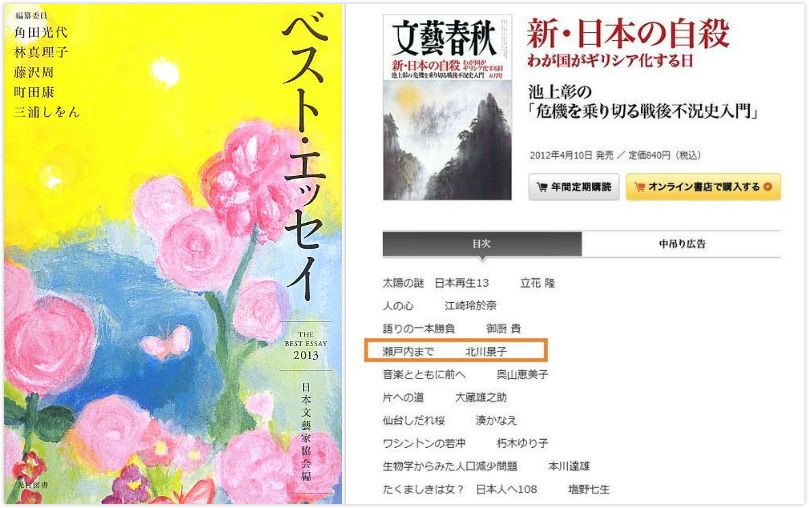Open the 年間定期購読 subscription button
809x508 pixels.
tap(574, 187)
